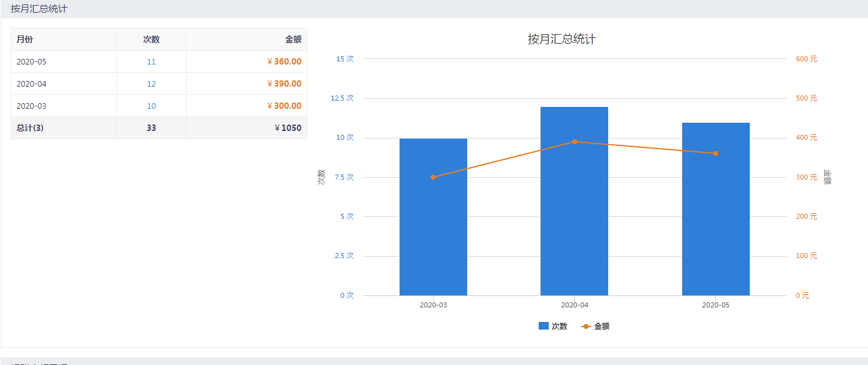
Task: Click the 按月汇总统计 panel header
Action: pyautogui.click(x=39, y=9)
